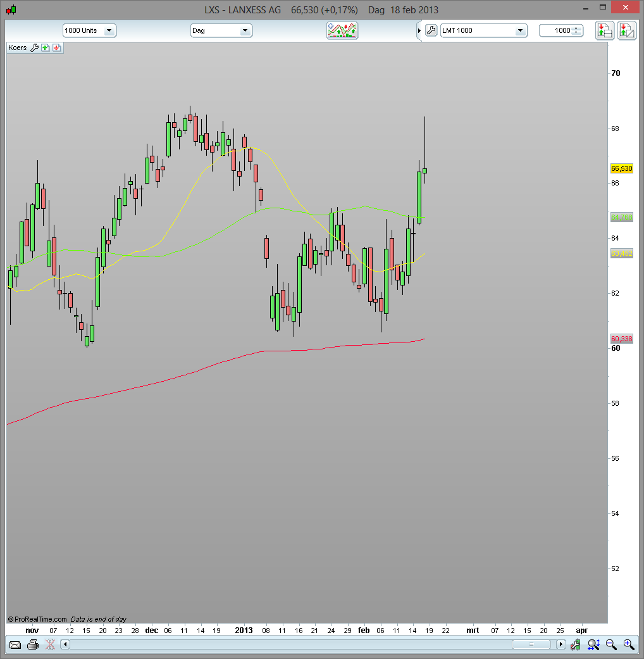
Task: Click the 2013 label on time axis
Action: tap(244, 631)
